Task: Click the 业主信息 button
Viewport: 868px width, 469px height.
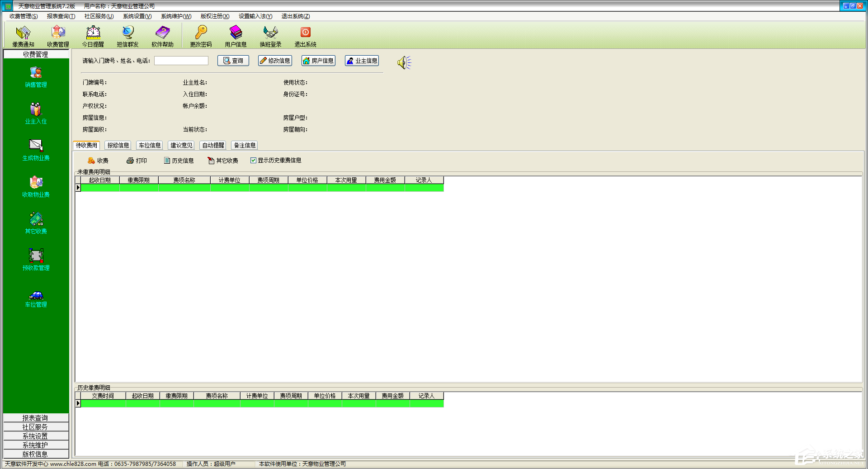Action: (x=362, y=61)
